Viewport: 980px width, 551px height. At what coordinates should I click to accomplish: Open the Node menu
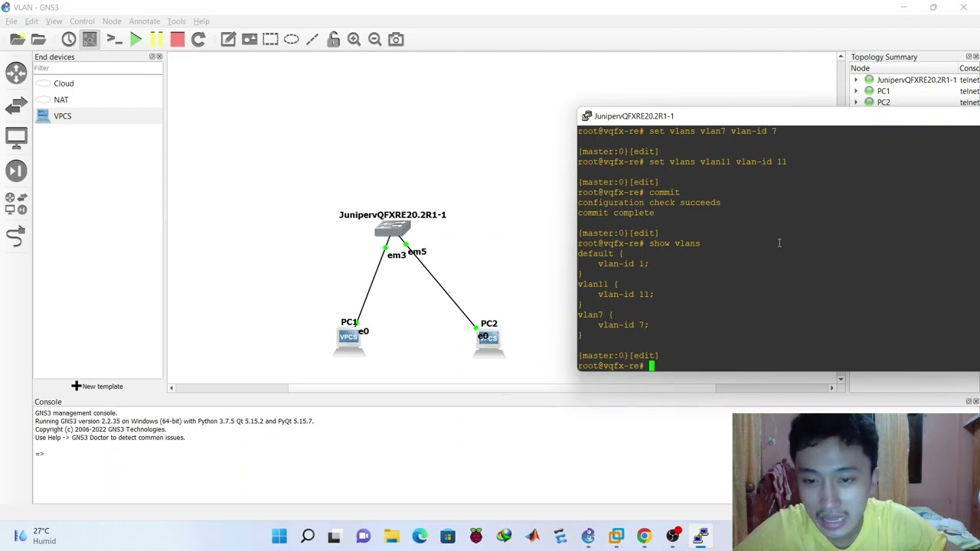(112, 21)
